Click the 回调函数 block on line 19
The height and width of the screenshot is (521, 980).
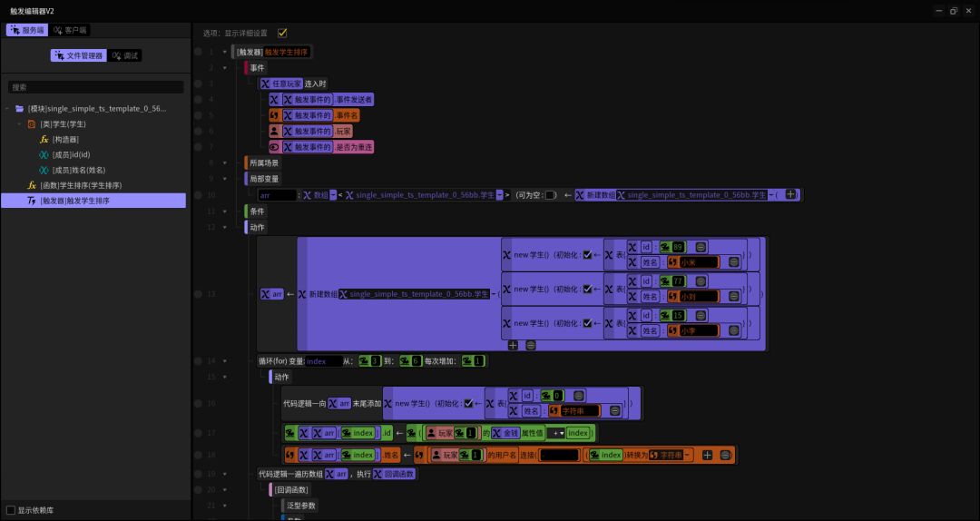(x=395, y=474)
